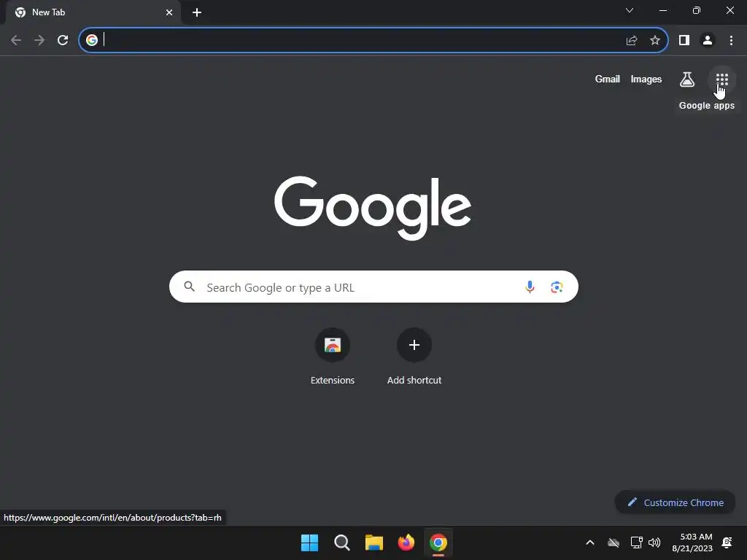Open the OneDrive tray icon

coord(613,542)
